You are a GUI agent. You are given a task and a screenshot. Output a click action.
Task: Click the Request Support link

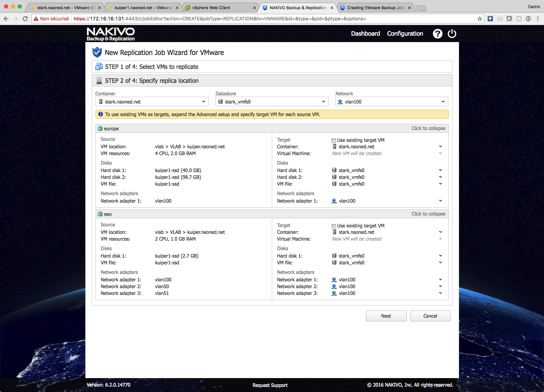(270, 385)
